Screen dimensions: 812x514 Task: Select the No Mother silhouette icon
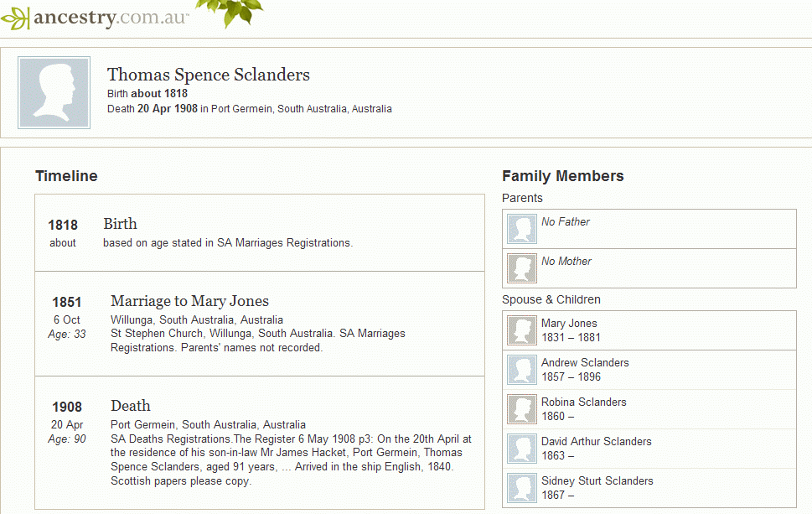pos(521,267)
